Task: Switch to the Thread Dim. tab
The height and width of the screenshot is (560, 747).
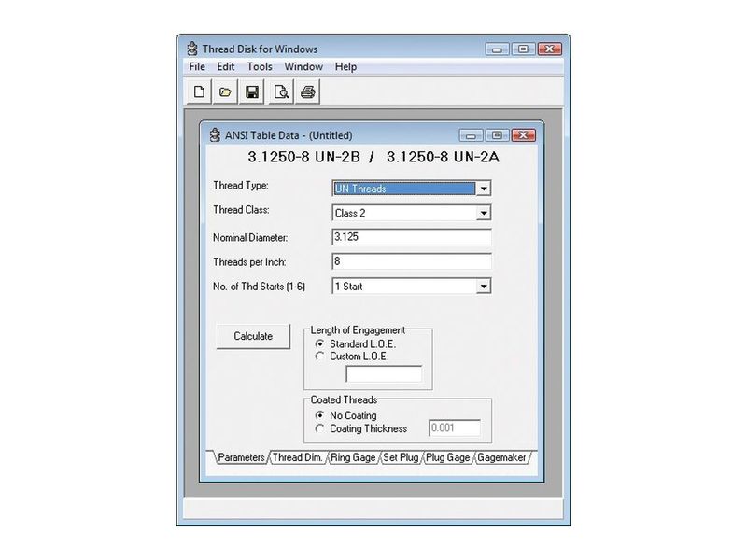Action: [x=297, y=457]
